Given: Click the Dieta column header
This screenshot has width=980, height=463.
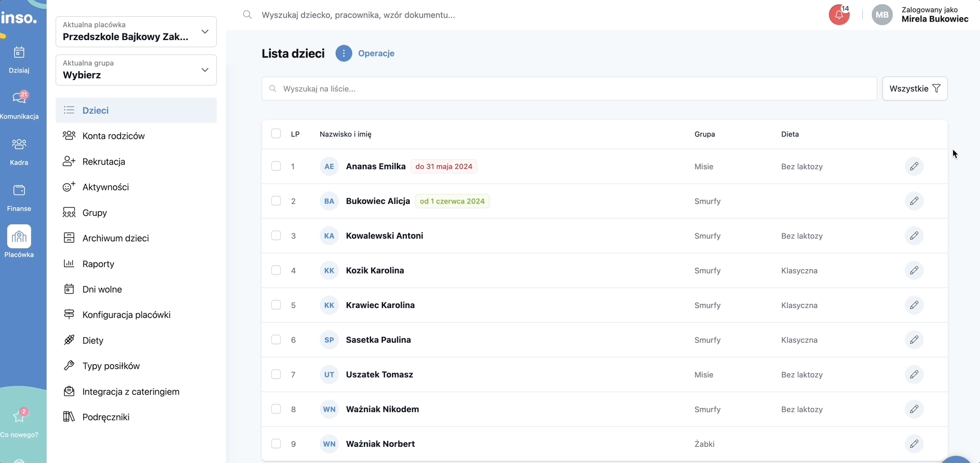Looking at the screenshot, I should (790, 134).
